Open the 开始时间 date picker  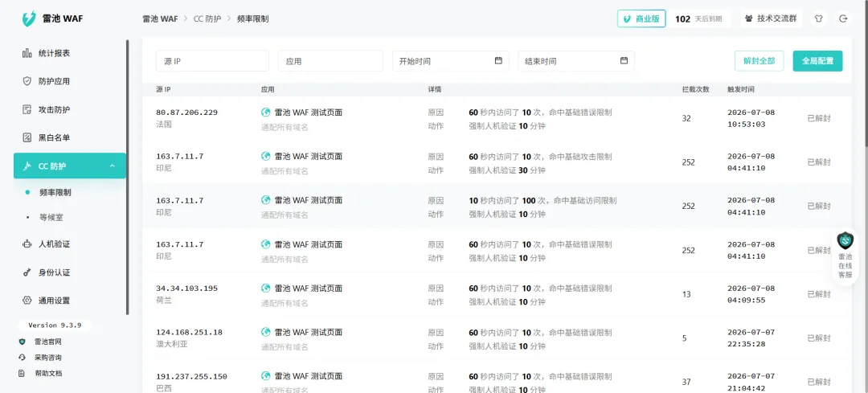pos(451,61)
